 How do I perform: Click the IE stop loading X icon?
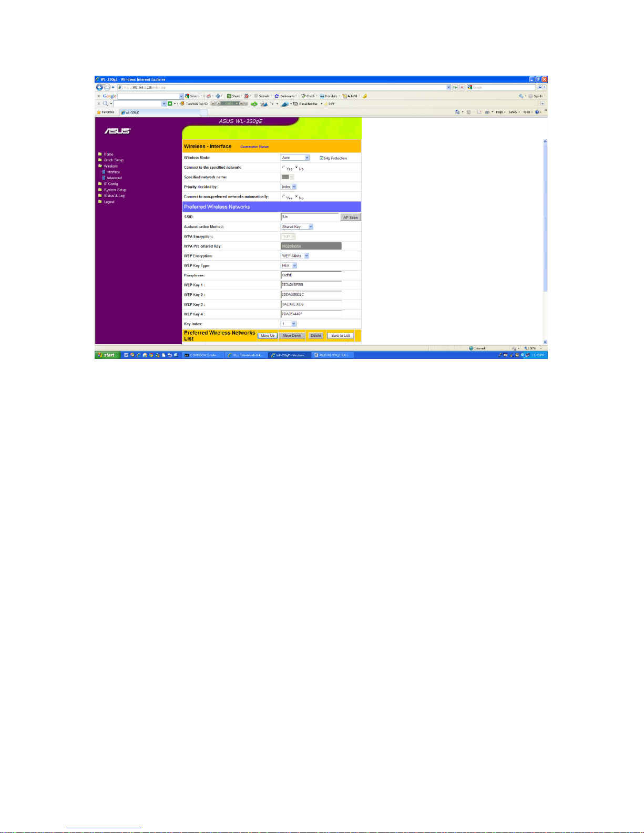(462, 87)
